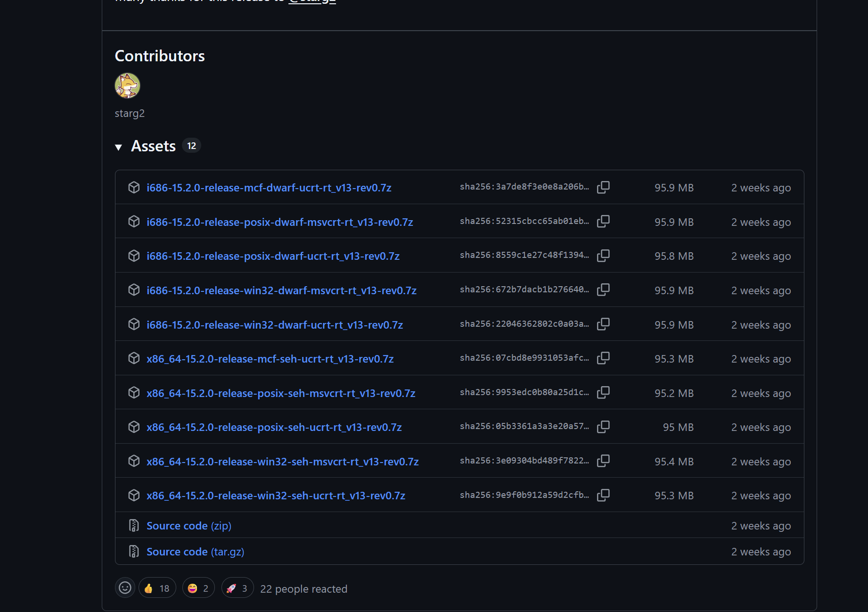The image size is (868, 612).
Task: Download x86_64 win32-seh-msvcrt 7z archive
Action: point(282,462)
